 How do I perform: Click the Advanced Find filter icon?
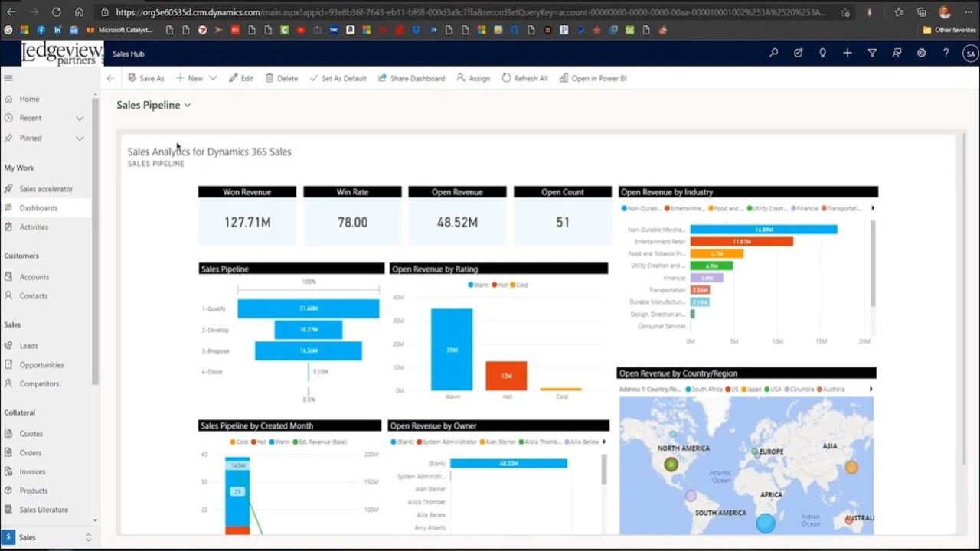872,54
